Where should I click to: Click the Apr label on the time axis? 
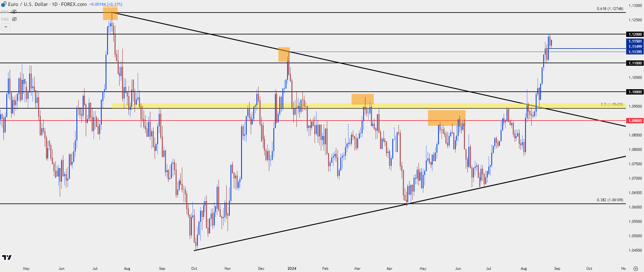(389, 268)
